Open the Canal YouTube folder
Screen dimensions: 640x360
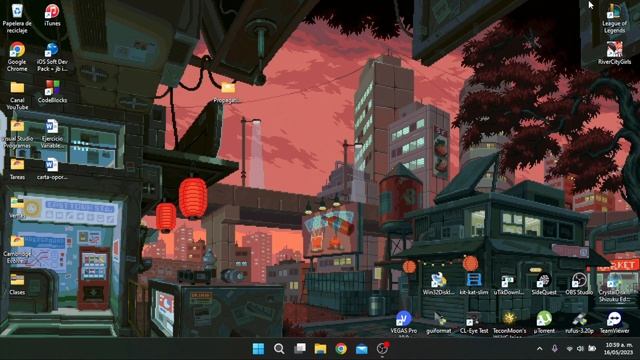17,96
